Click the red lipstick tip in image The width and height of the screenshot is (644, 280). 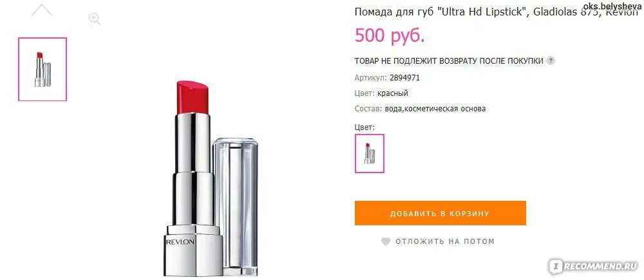(193, 97)
